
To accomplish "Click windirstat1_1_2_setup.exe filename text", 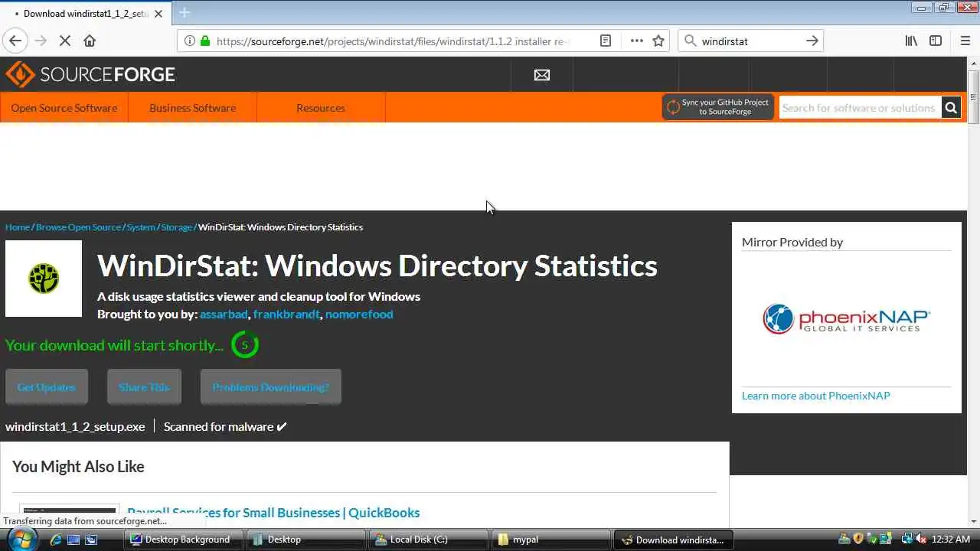I will pyautogui.click(x=75, y=427).
